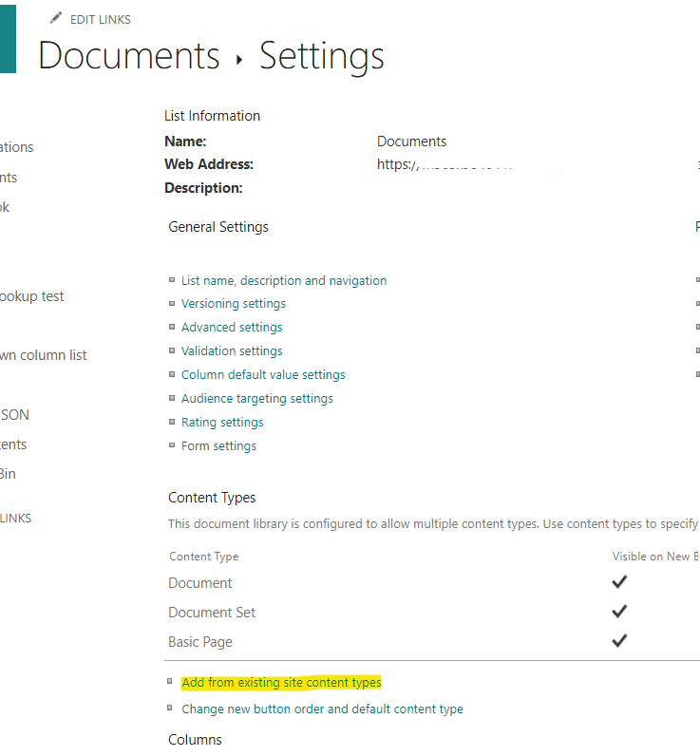This screenshot has width=700, height=756.
Task: Open the EDIT LINKS link
Action: pos(101,20)
